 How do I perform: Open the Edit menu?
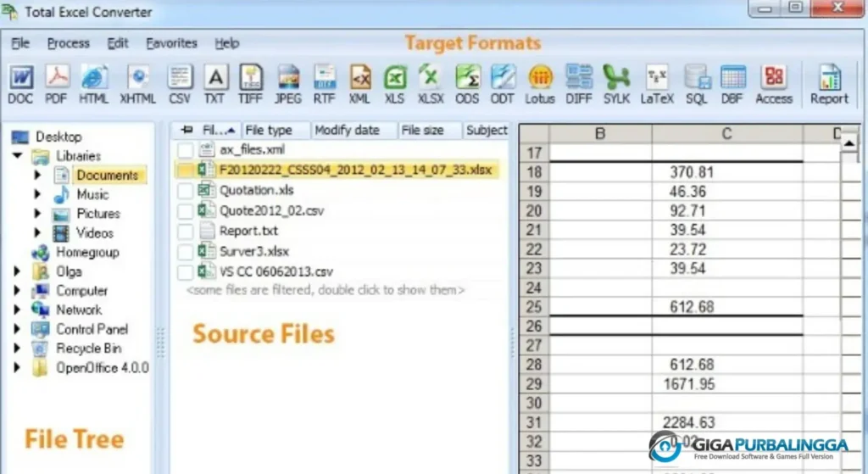117,43
